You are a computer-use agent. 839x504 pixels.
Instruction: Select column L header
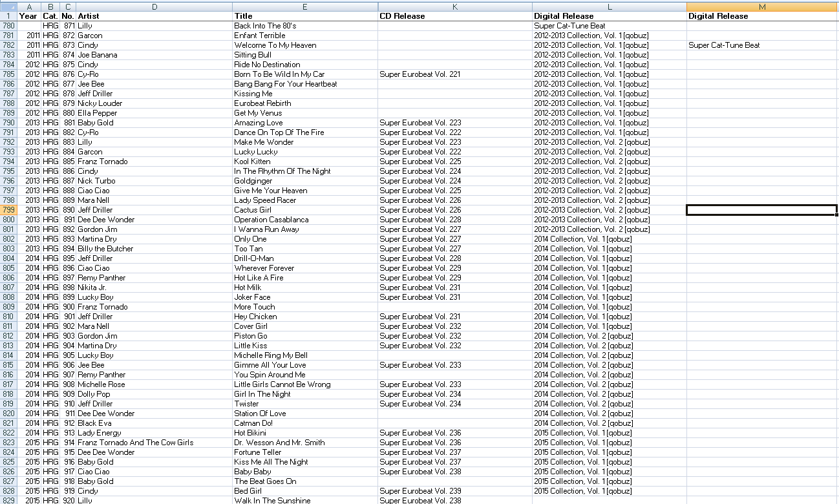[x=610, y=6]
